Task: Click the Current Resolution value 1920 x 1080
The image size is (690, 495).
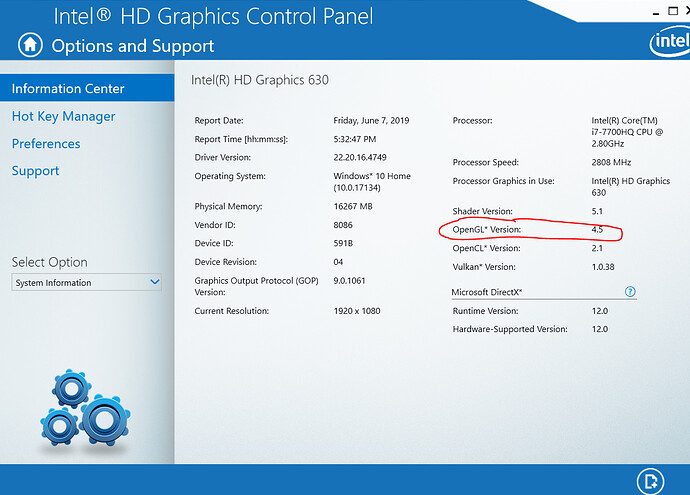Action: 357,311
